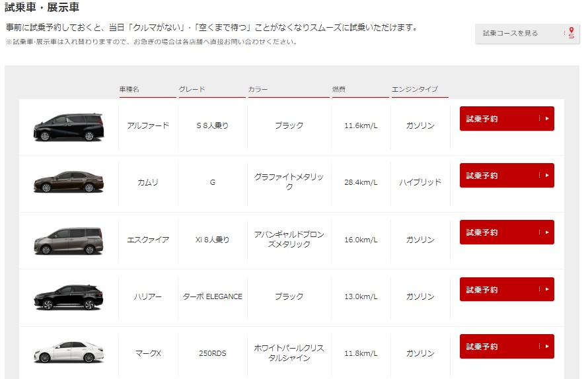Image resolution: width=588 pixels, height=379 pixels.
Task: Reserve a test drive for アルファード
Action: click(507, 118)
